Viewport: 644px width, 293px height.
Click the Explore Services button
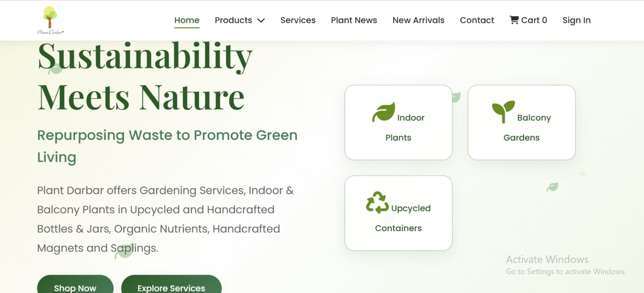pyautogui.click(x=171, y=285)
